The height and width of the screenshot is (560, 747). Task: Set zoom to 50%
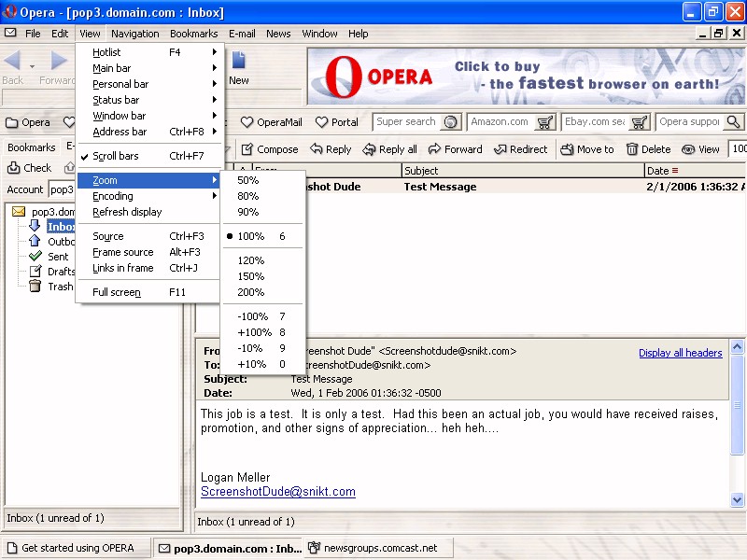262,180
